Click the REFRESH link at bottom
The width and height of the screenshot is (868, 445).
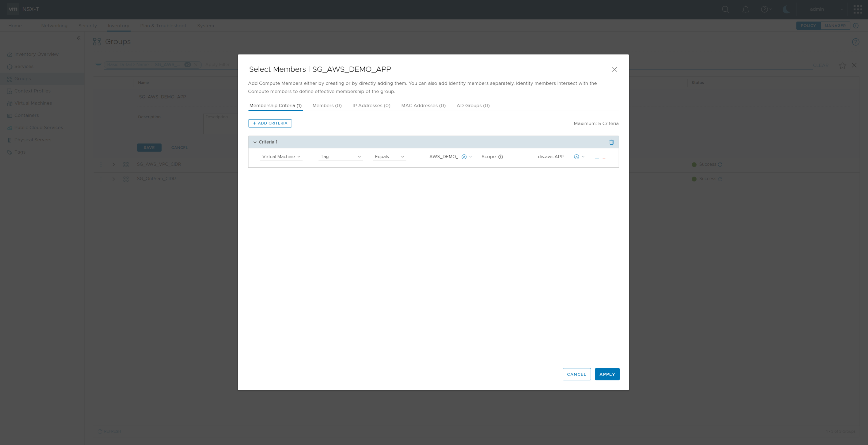[x=109, y=431]
